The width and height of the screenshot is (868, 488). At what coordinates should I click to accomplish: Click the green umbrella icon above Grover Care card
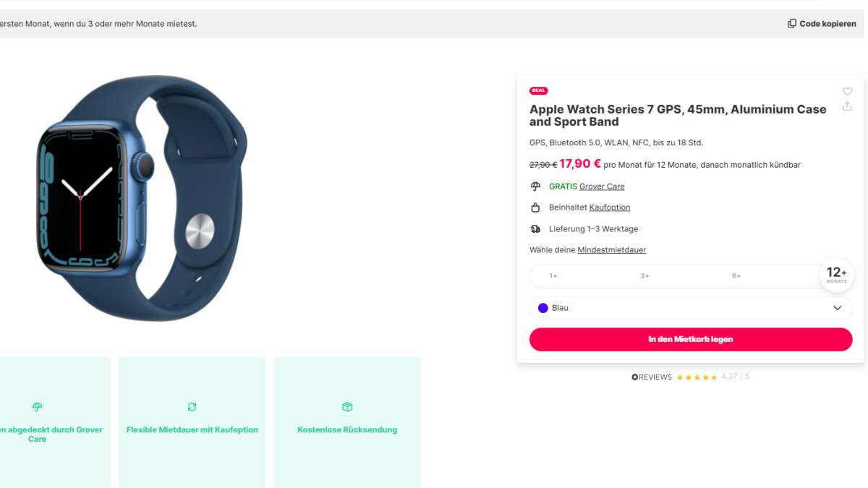(x=36, y=407)
